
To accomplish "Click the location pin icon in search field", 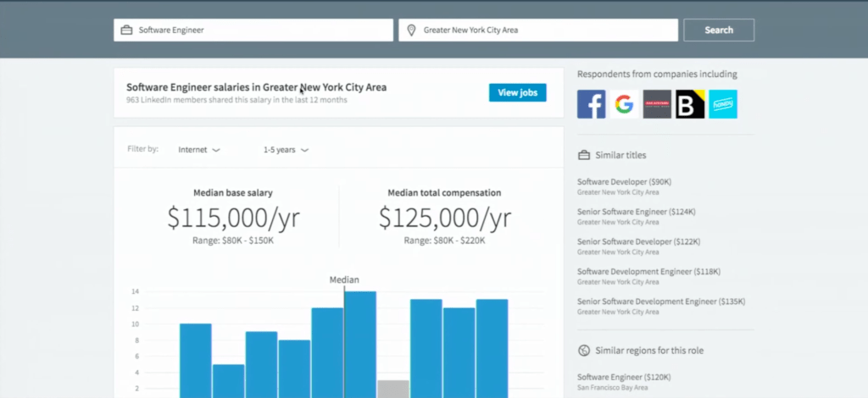I will click(411, 30).
